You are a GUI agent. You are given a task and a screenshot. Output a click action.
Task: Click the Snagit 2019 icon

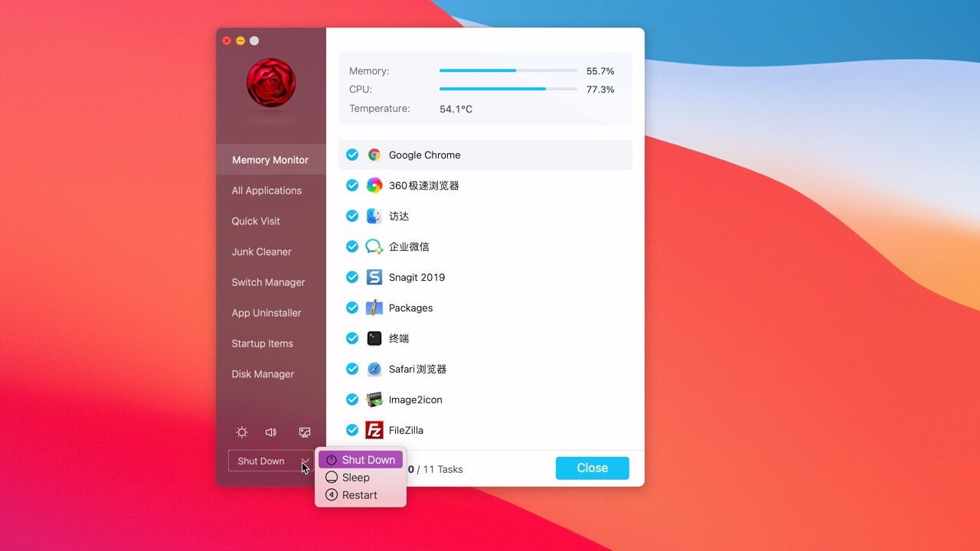[x=374, y=277]
